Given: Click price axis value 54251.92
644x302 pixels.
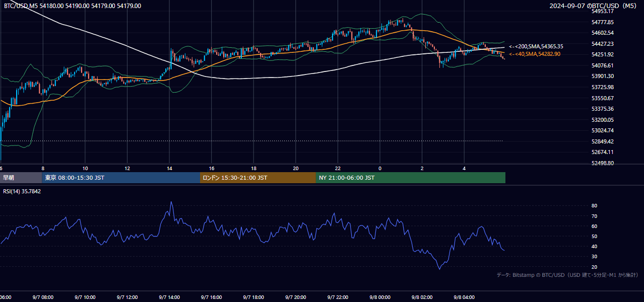Looking at the screenshot, I should click(603, 54).
